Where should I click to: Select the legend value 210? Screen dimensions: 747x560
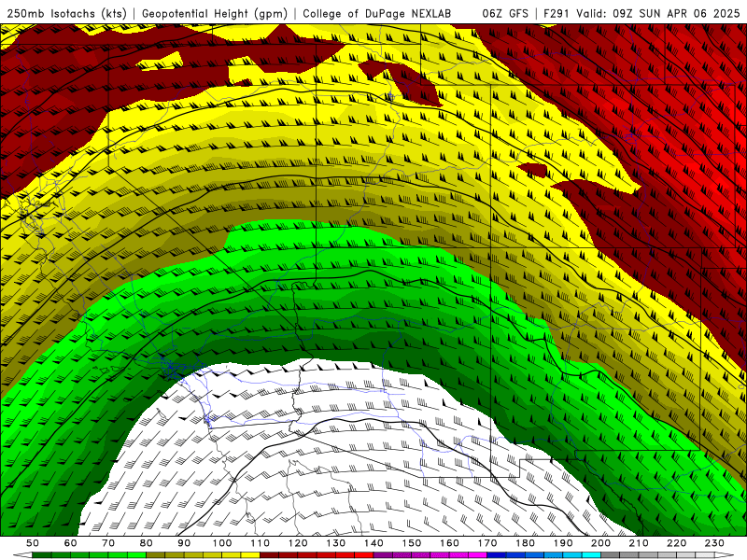[639, 543]
